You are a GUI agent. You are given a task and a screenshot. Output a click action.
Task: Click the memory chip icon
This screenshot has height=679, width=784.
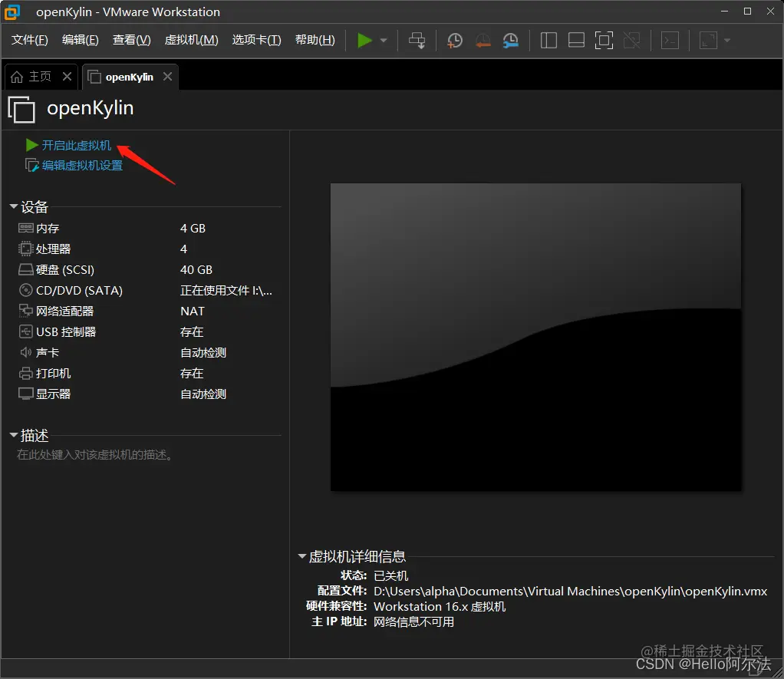coord(25,228)
